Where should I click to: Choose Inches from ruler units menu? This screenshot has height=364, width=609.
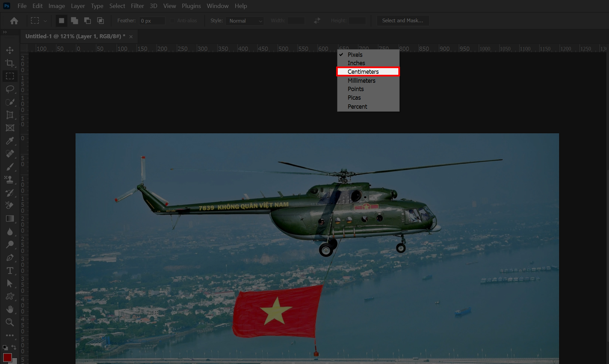(368, 63)
